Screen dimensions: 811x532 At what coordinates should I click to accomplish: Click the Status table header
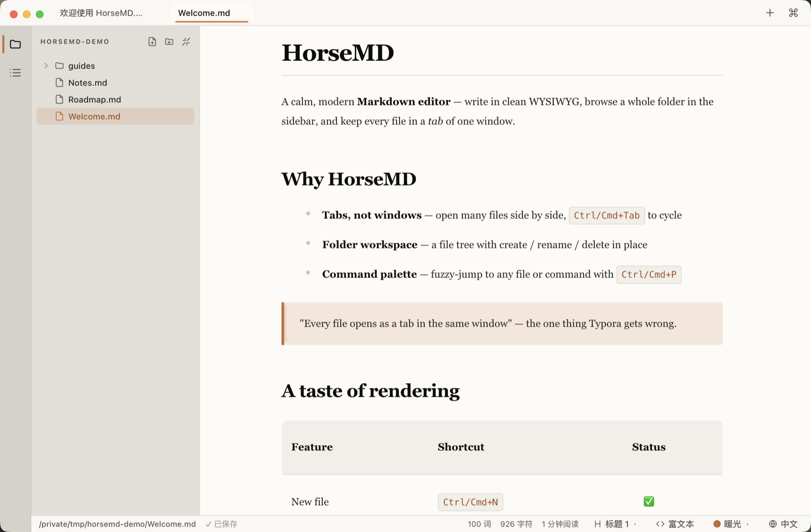click(648, 447)
